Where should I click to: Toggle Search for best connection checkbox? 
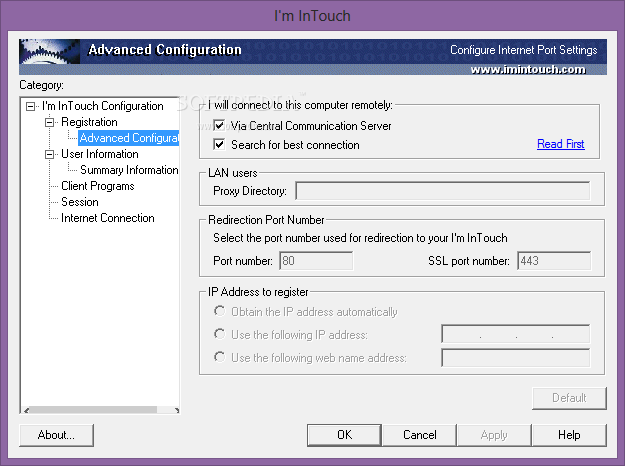pyautogui.click(x=219, y=144)
